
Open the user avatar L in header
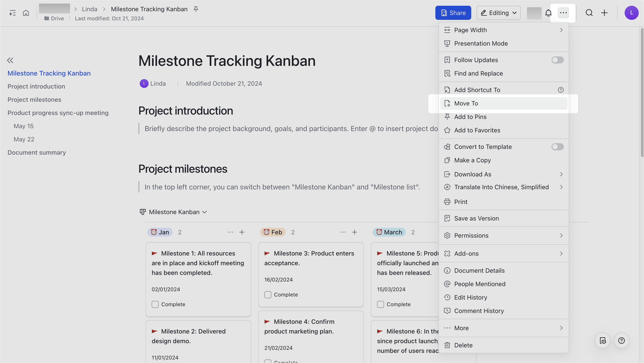coord(631,13)
